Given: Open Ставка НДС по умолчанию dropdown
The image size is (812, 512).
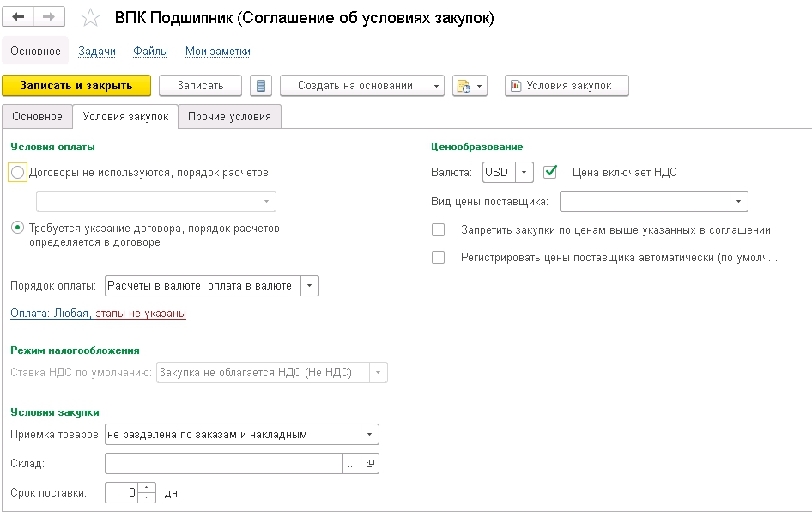Looking at the screenshot, I should (x=378, y=373).
